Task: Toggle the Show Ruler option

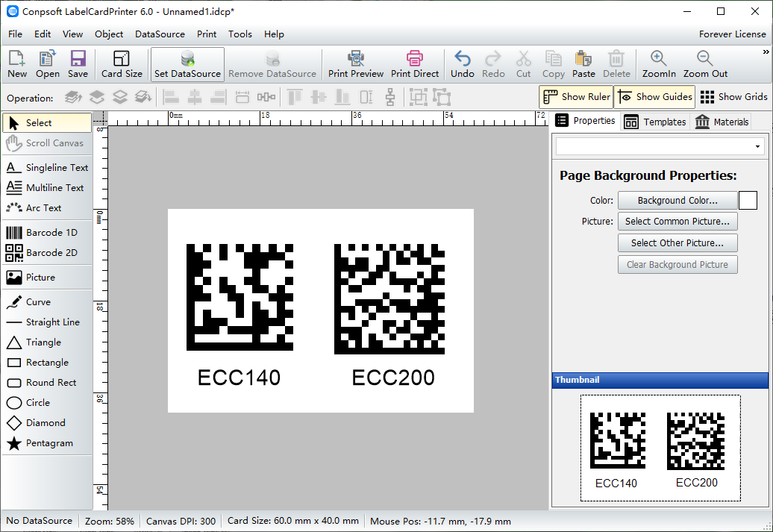Action: pos(576,97)
